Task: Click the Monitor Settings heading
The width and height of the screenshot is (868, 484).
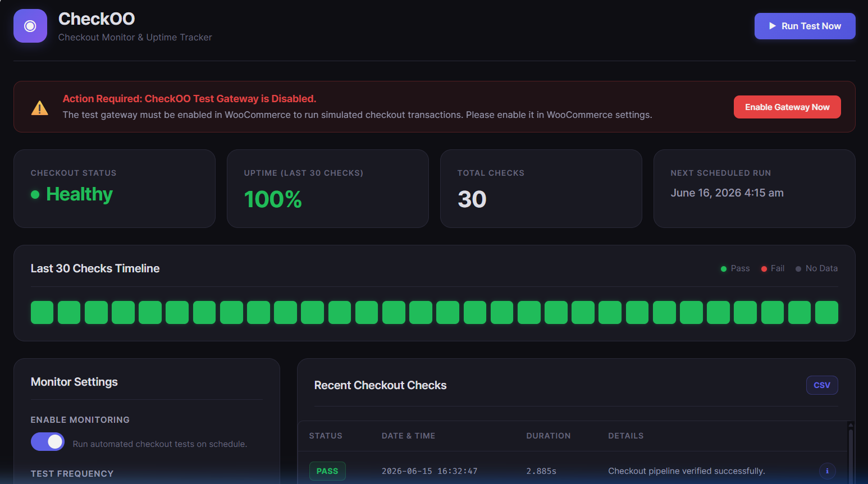Action: click(x=74, y=382)
